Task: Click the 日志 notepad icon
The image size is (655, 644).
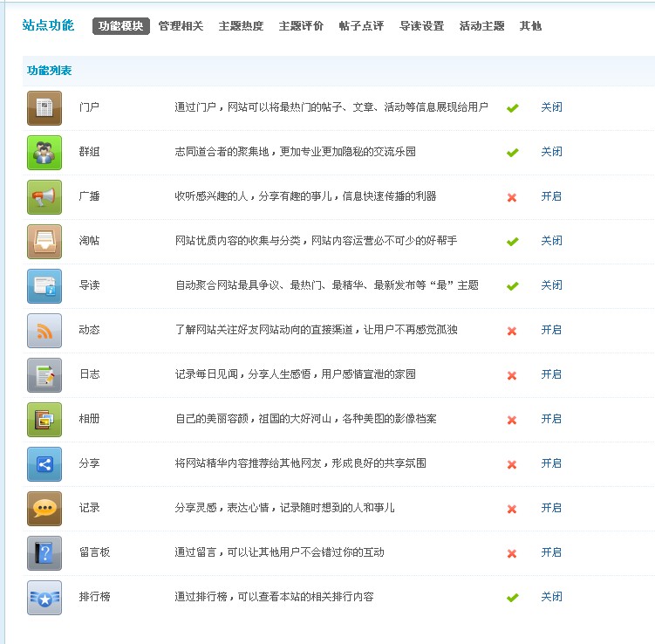Action: [44, 375]
